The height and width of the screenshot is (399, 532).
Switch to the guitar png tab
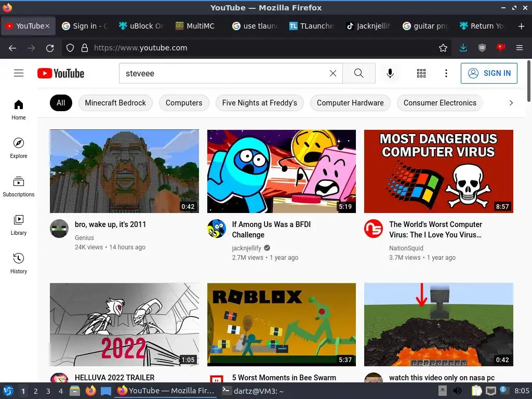tap(425, 26)
